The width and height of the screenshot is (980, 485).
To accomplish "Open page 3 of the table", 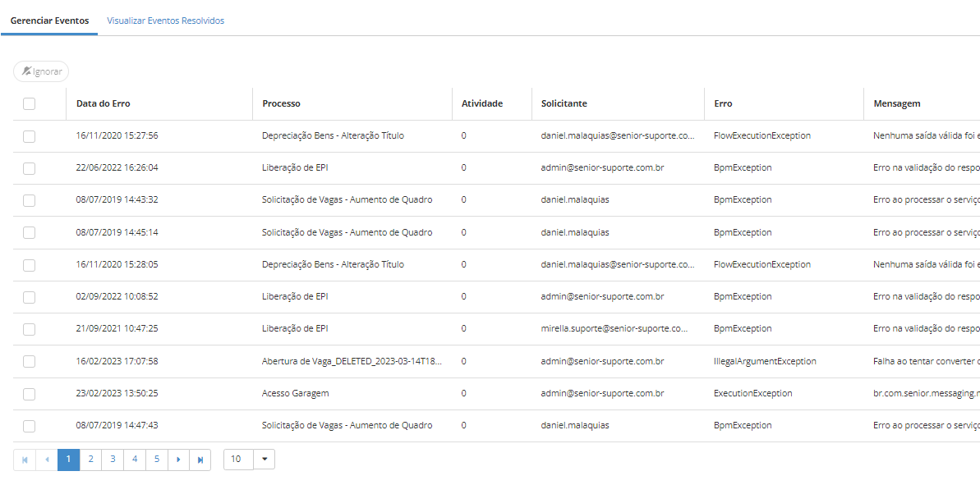I will tap(113, 460).
